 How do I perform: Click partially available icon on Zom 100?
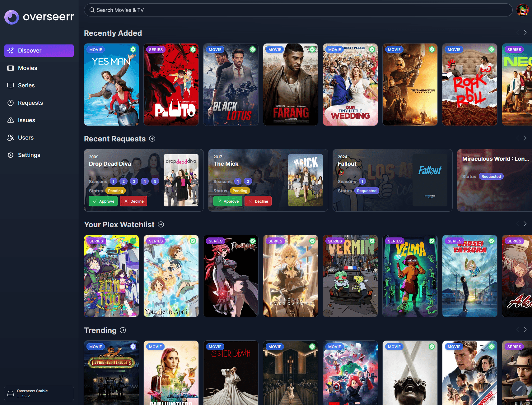(x=133, y=241)
